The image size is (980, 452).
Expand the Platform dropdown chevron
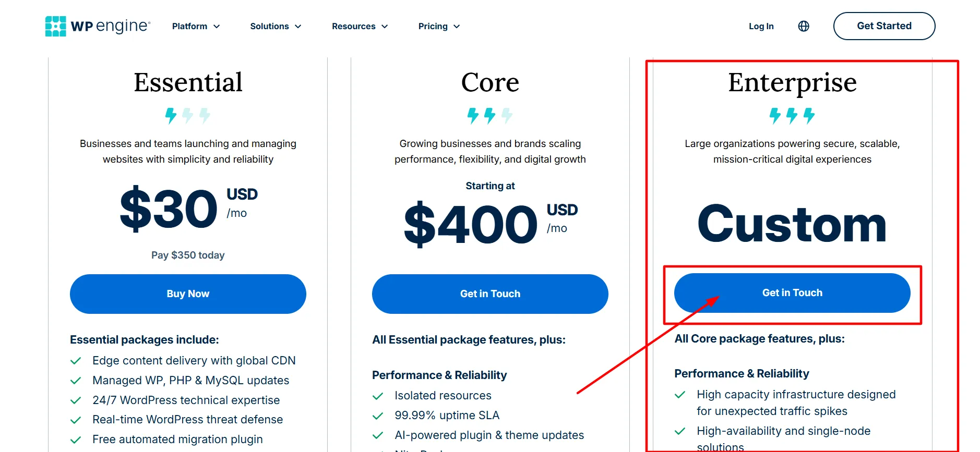click(217, 27)
